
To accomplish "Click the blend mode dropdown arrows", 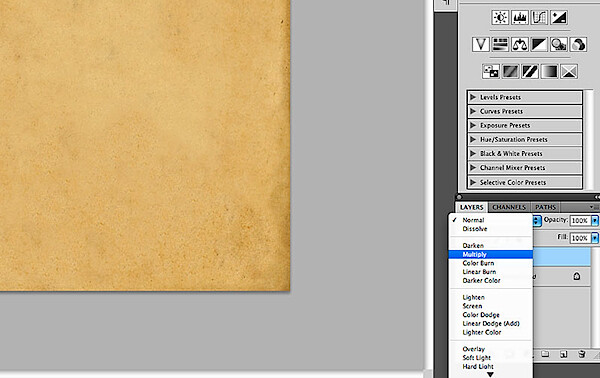I will pos(537,220).
